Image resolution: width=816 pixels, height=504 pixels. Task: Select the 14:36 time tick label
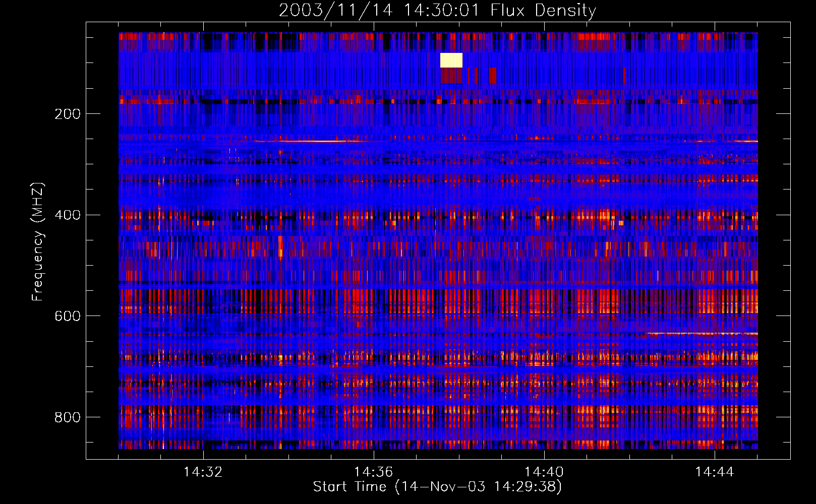pos(374,472)
